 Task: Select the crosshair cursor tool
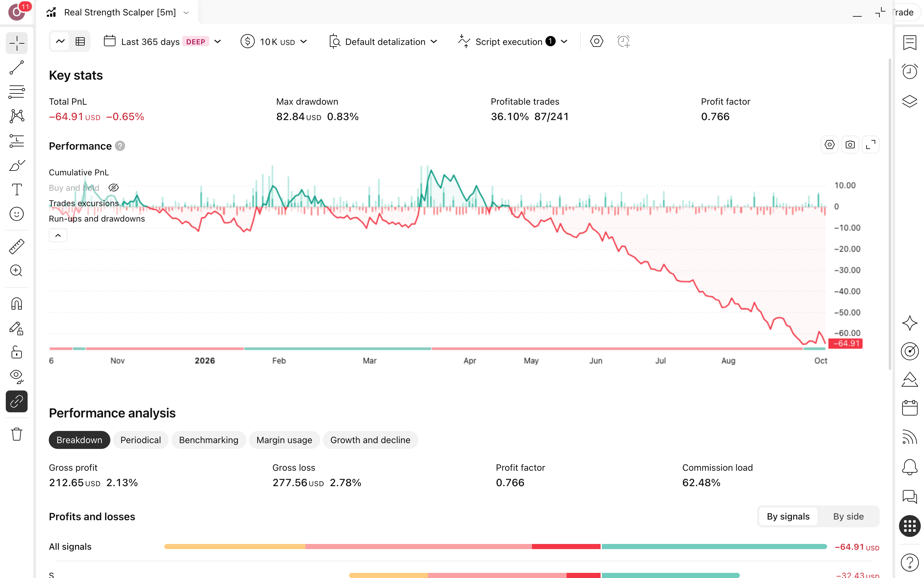(17, 43)
